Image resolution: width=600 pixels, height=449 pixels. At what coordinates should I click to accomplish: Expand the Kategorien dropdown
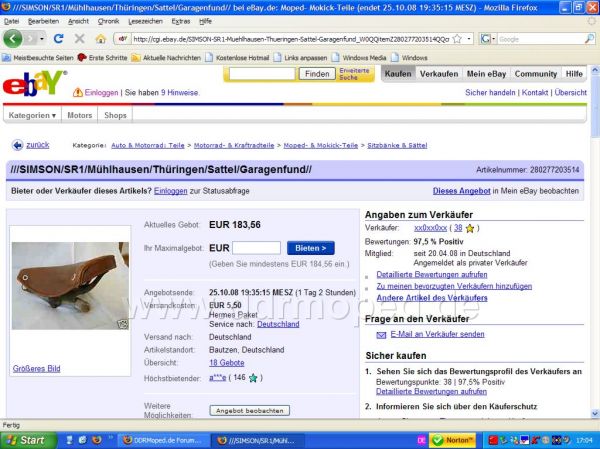click(32, 115)
